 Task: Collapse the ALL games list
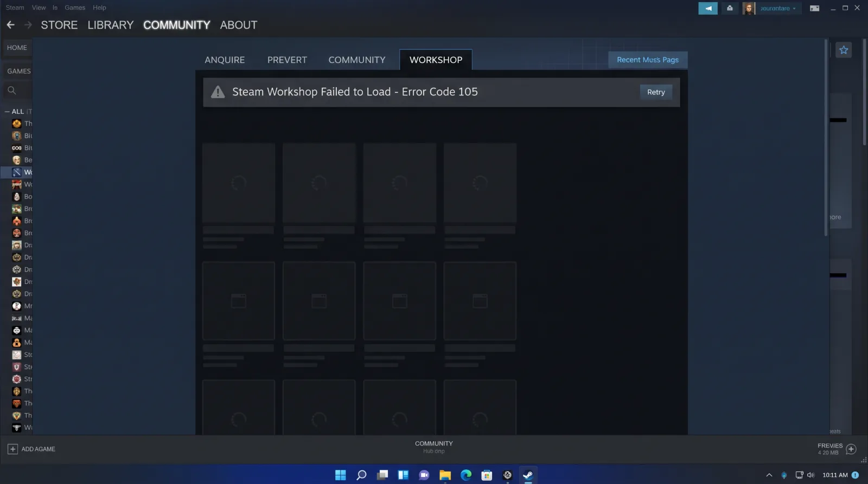point(7,112)
